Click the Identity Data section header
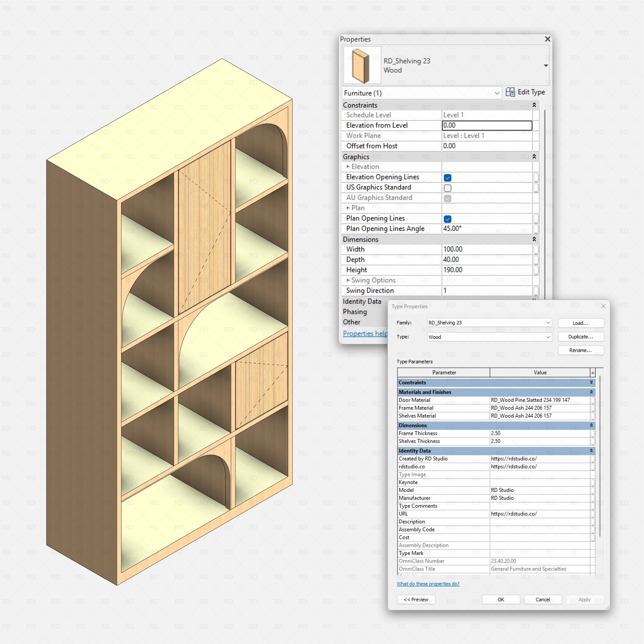The width and height of the screenshot is (644, 644). 362,302
